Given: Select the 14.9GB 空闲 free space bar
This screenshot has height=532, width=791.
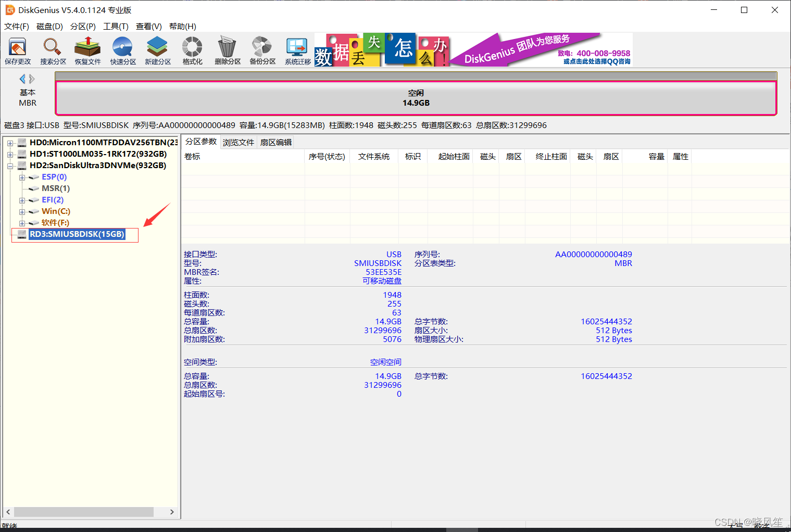Looking at the screenshot, I should coord(416,98).
